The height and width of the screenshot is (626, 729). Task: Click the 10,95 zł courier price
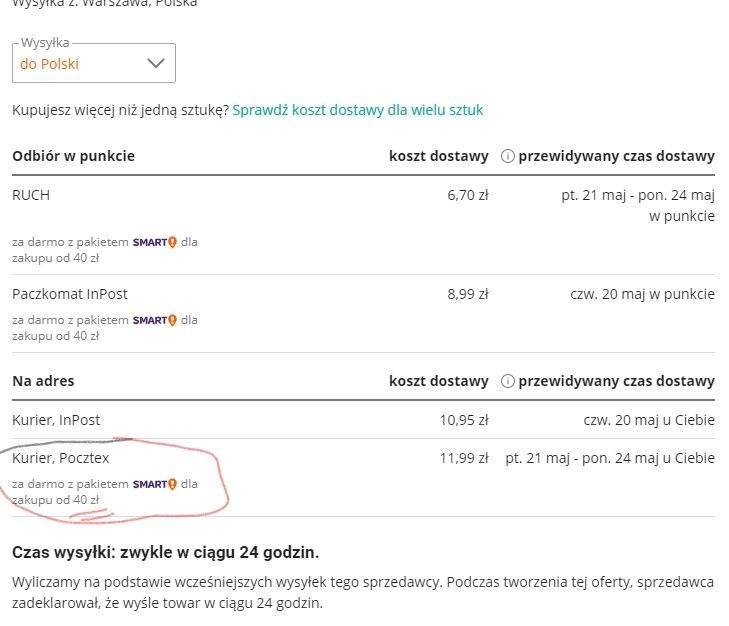point(464,420)
